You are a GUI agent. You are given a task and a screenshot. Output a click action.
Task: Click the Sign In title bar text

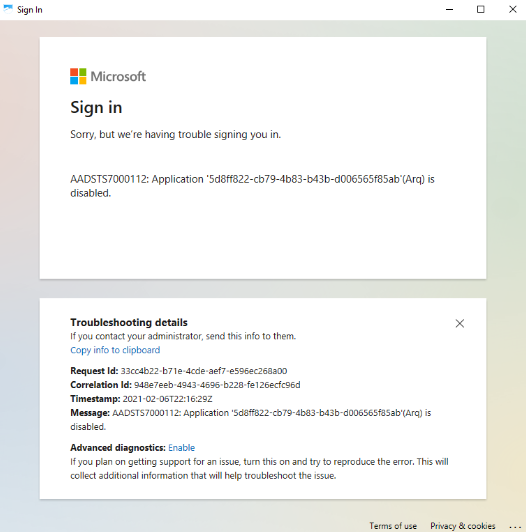(30, 10)
